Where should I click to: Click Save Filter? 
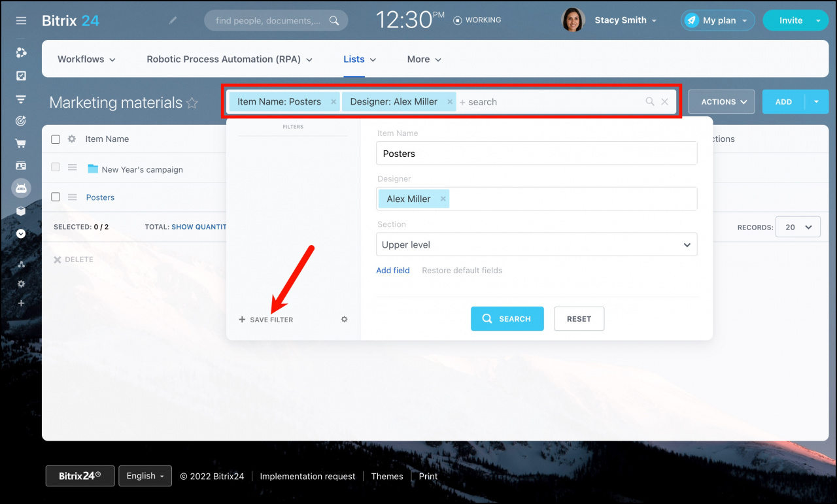(266, 320)
